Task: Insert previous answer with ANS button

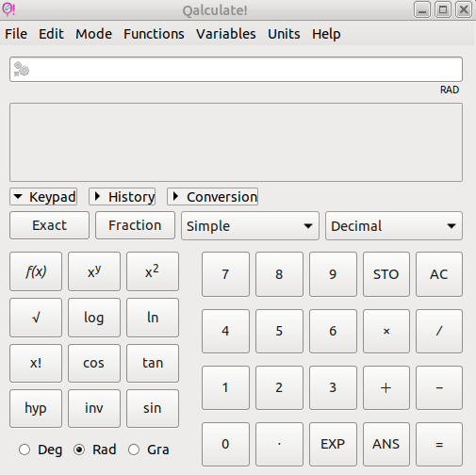Action: 386,444
